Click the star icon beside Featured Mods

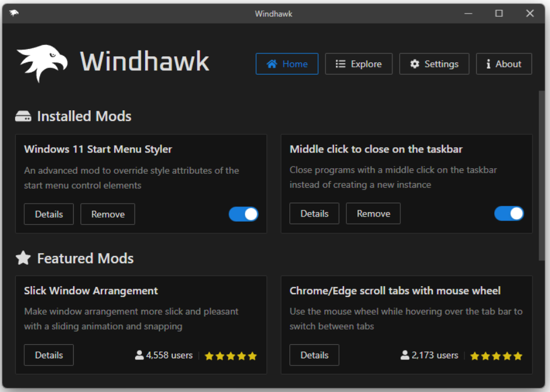click(x=23, y=258)
